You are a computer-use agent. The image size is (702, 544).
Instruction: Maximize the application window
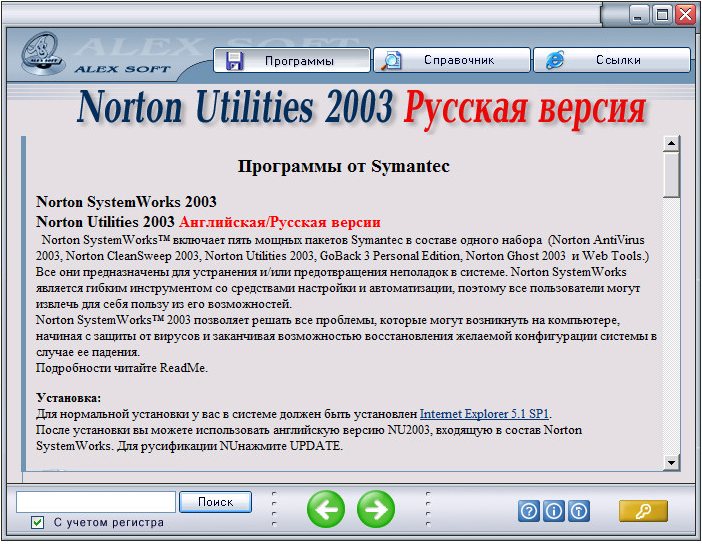pyautogui.click(x=662, y=14)
